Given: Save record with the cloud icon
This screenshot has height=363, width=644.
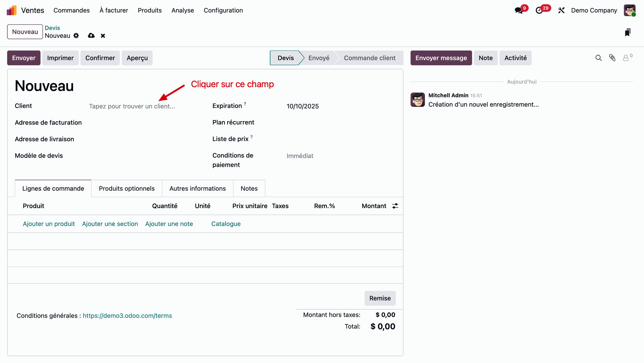Looking at the screenshot, I should [91, 36].
